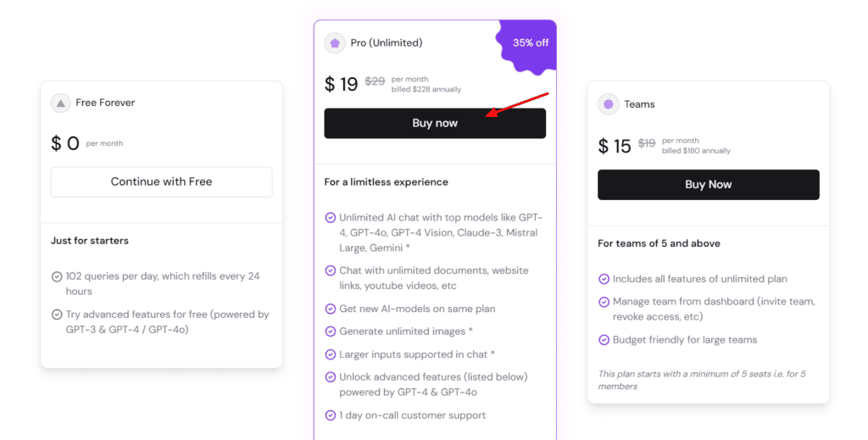Select the Pro plan $19 price

point(342,84)
